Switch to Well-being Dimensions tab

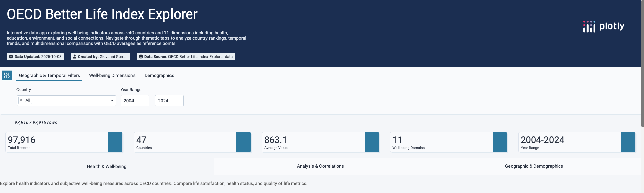pyautogui.click(x=112, y=75)
